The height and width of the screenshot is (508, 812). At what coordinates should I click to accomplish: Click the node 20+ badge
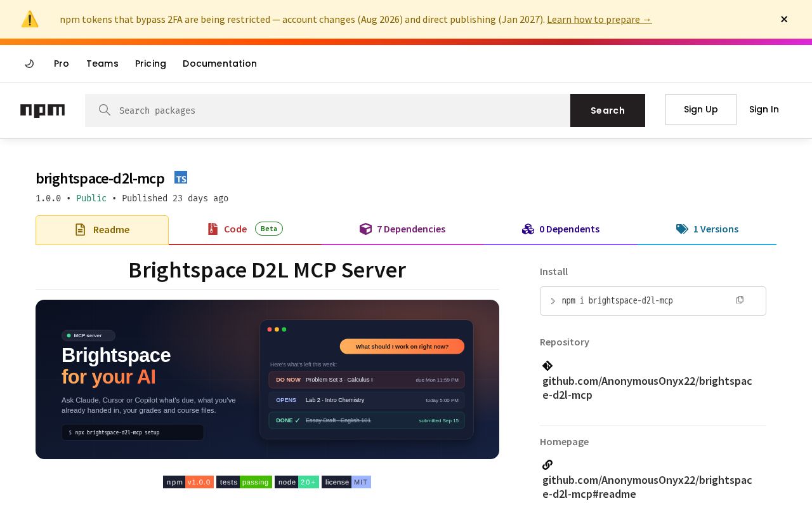tap(297, 482)
